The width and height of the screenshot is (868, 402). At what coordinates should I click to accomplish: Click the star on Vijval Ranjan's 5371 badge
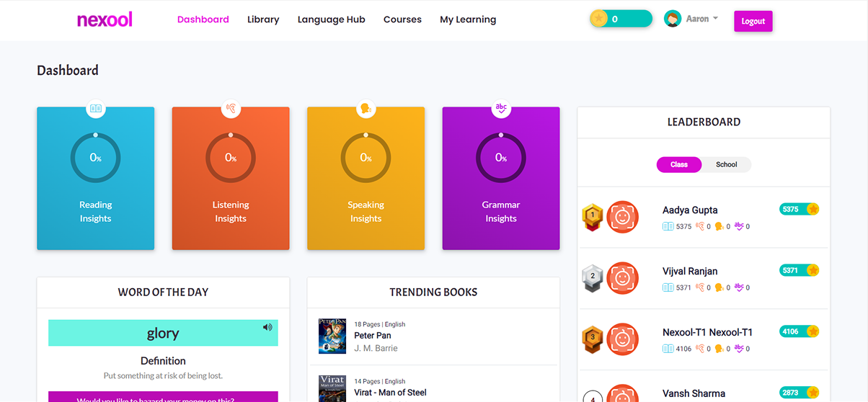[x=812, y=270]
